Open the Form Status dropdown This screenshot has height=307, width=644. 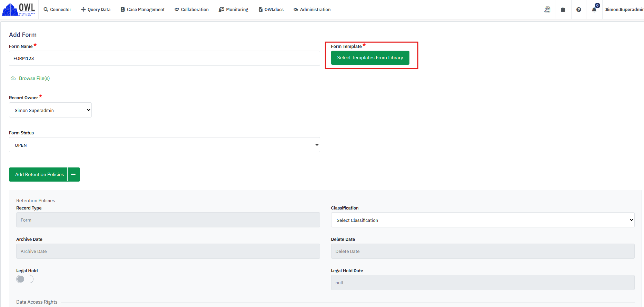165,145
